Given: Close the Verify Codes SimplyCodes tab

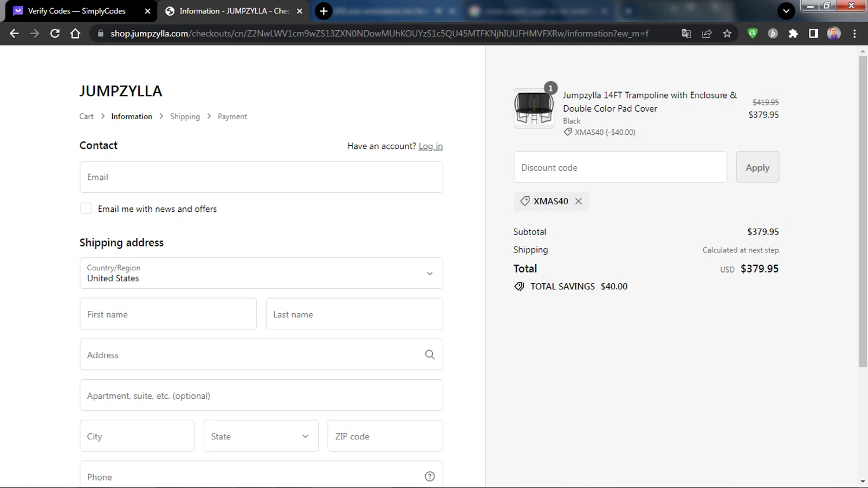Looking at the screenshot, I should click(148, 11).
